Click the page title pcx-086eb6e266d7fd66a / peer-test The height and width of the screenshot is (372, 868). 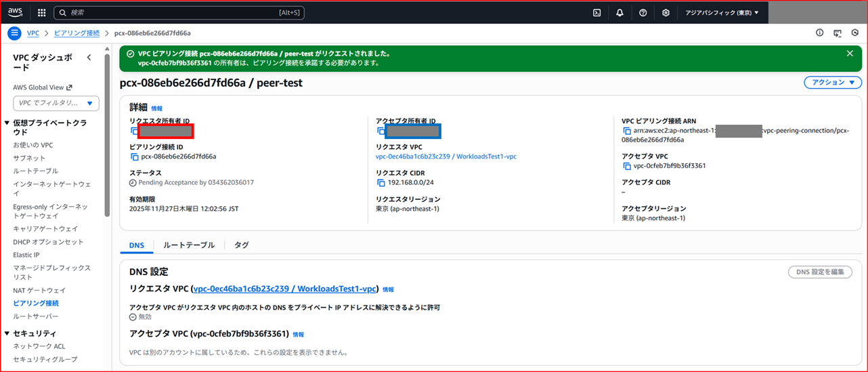tap(211, 83)
